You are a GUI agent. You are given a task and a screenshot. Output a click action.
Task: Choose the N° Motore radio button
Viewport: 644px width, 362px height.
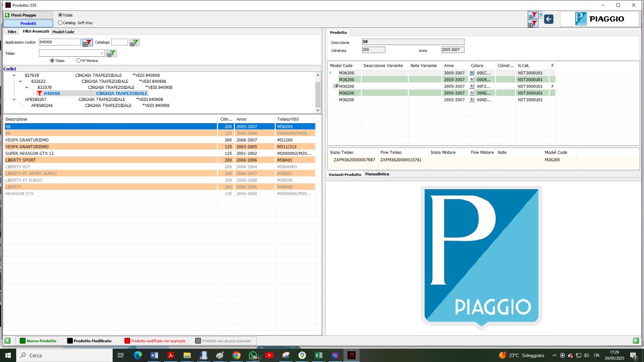78,61
